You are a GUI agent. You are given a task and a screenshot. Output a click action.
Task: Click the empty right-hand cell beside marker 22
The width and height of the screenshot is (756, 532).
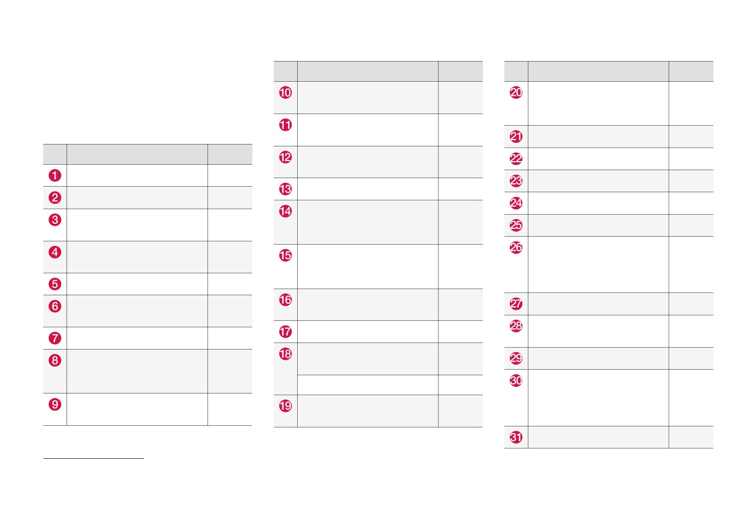tap(691, 159)
